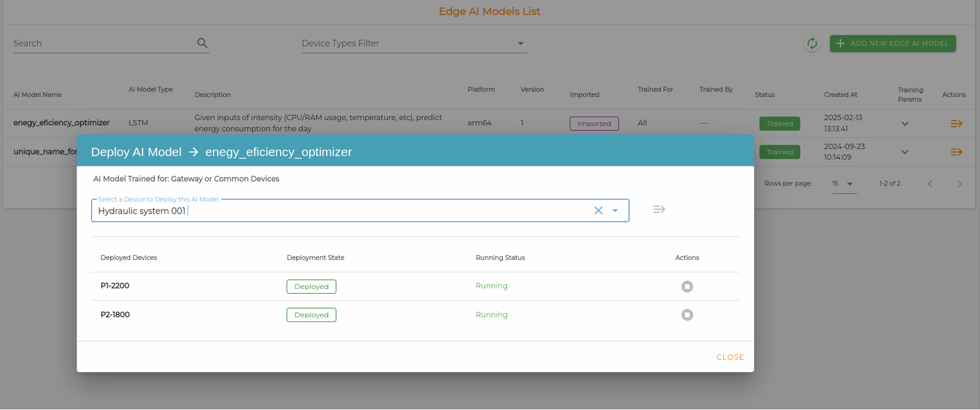Viewport: 980px width, 410px height.
Task: Go to previous page of models
Action: (x=930, y=184)
